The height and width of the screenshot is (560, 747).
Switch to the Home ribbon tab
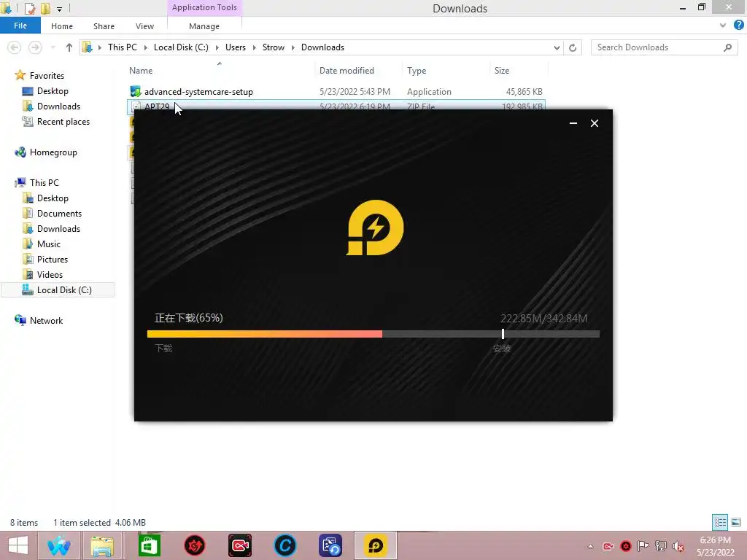point(62,26)
